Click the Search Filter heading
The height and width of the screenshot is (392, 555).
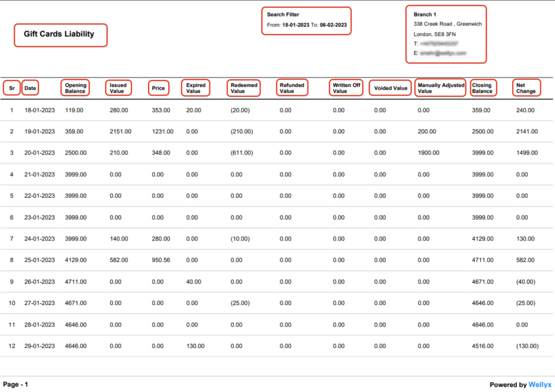283,15
